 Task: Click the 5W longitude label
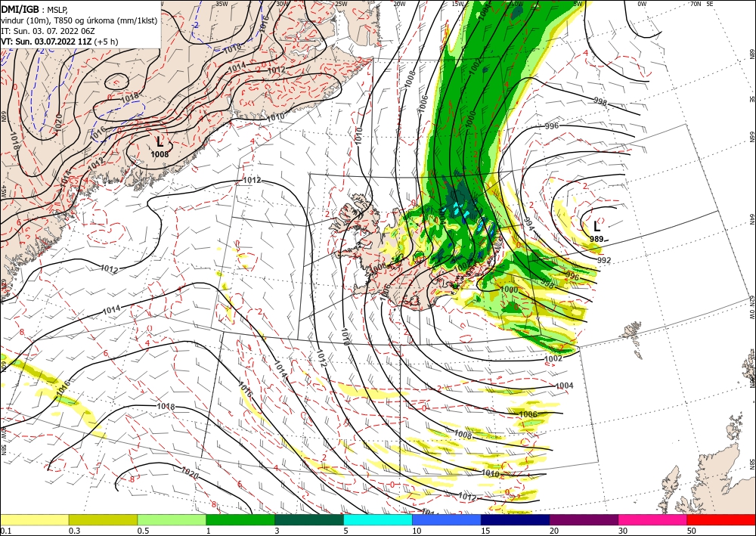click(578, 3)
